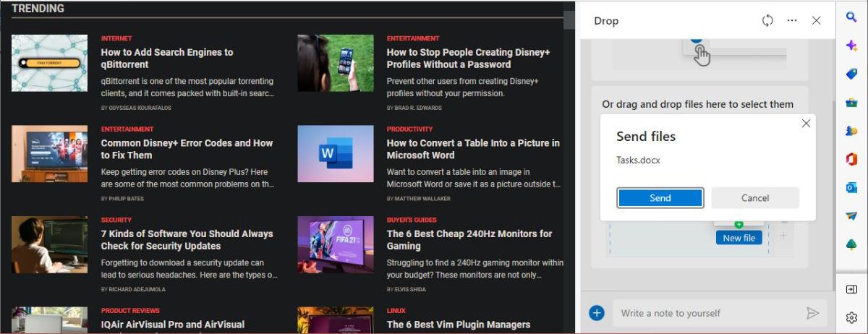Open the Shopping price tag sidebar icon
868x334 pixels.
(851, 74)
